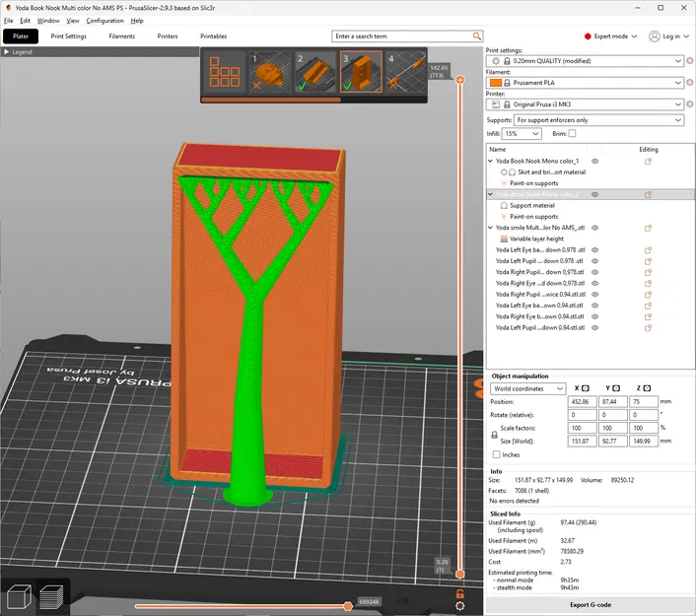Edit Yoda Right Eye b...own 0.94 object
Screen dimensions: 696x616
click(648, 316)
